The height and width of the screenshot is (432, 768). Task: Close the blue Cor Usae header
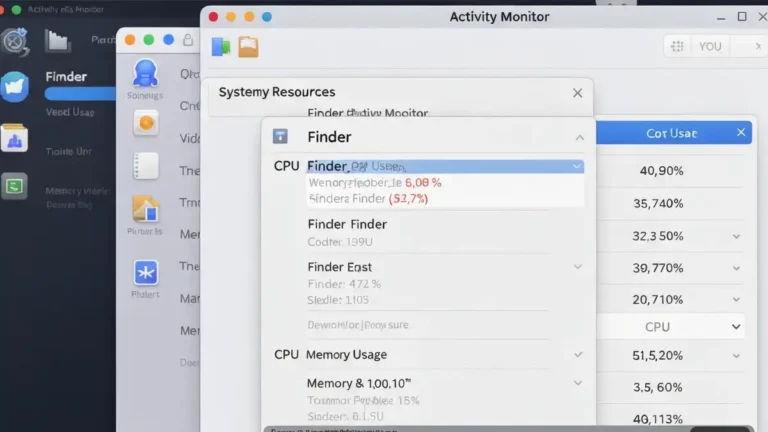[x=741, y=132]
